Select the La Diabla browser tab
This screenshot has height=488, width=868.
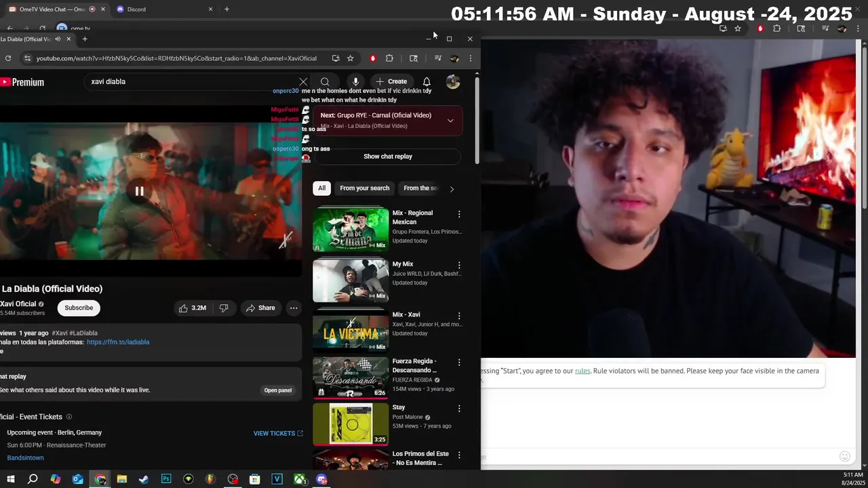(x=34, y=39)
